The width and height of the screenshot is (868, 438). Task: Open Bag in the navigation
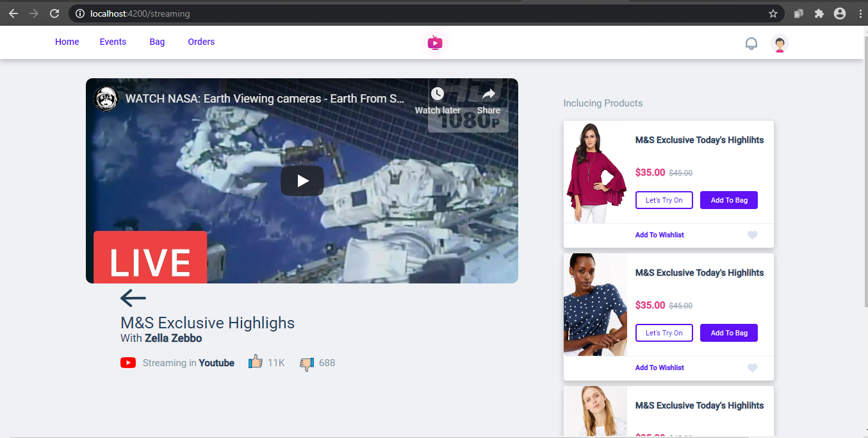click(x=157, y=42)
